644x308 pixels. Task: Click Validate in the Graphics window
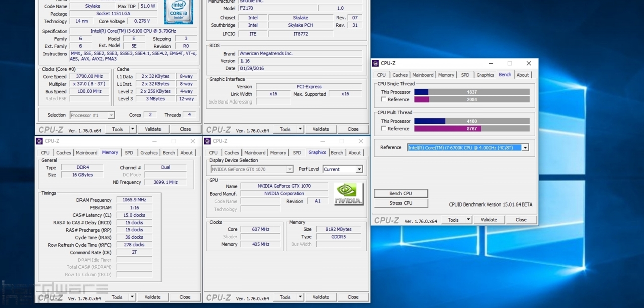pyautogui.click(x=321, y=297)
